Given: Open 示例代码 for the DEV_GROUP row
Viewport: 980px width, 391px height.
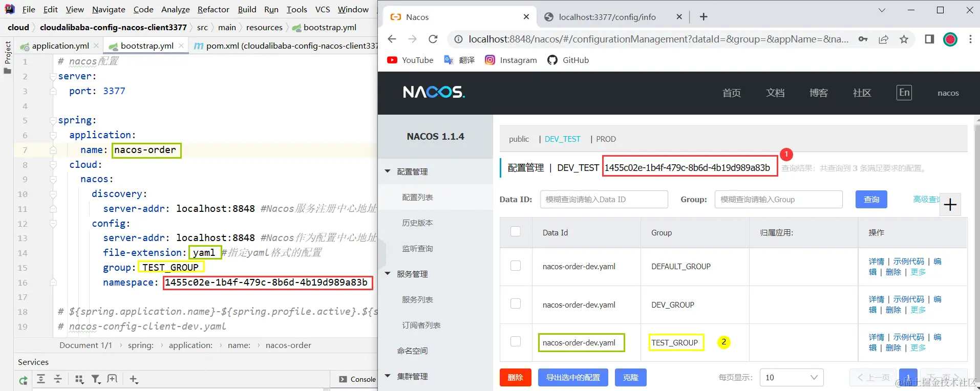Looking at the screenshot, I should [x=909, y=299].
